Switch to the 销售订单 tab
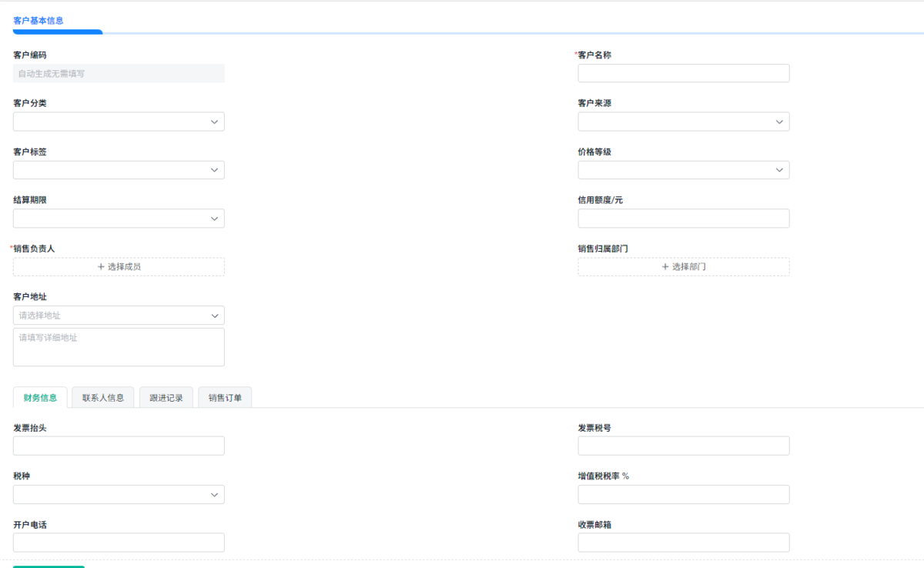 (225, 397)
